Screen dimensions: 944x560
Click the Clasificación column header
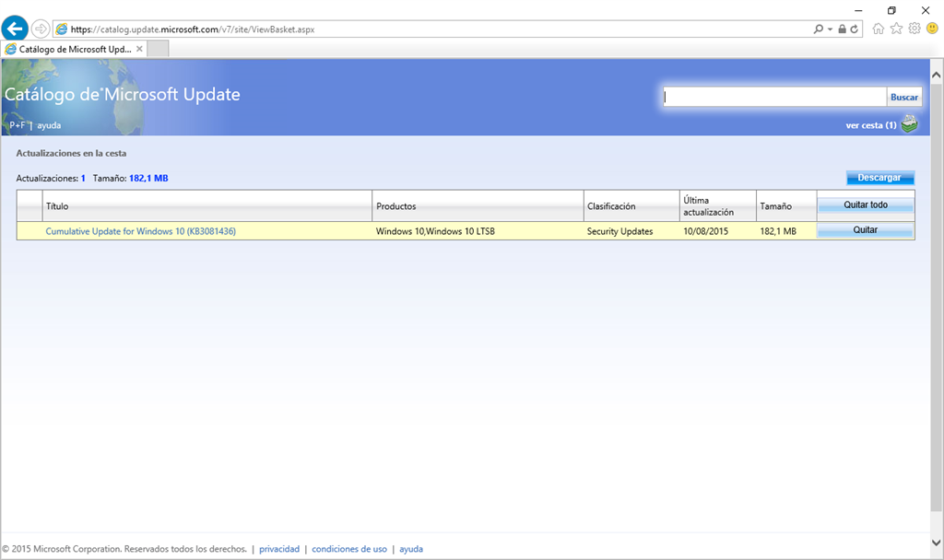[x=631, y=205]
